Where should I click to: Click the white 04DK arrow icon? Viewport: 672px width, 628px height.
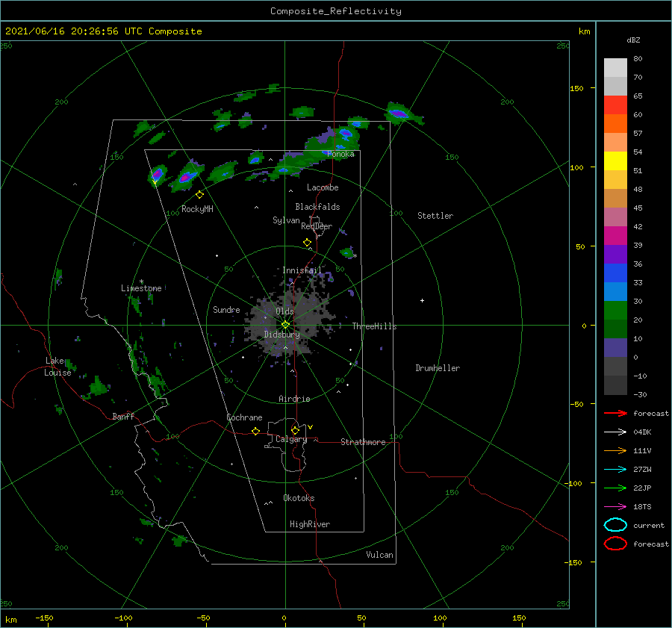[615, 432]
